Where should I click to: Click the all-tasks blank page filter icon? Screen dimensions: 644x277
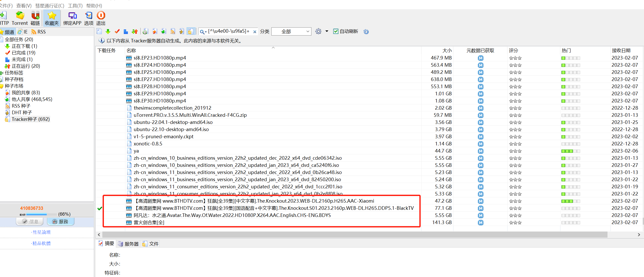tap(100, 31)
